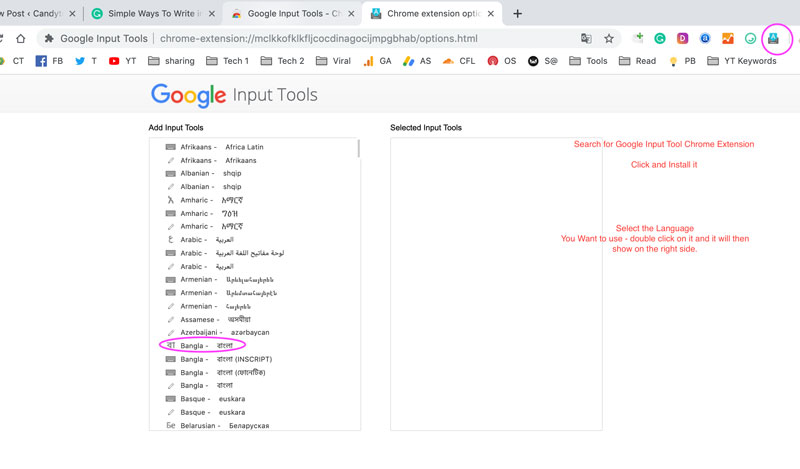Open the CFL Cloudflare bookmark
Viewport: 800px width, 469px height.
459,61
